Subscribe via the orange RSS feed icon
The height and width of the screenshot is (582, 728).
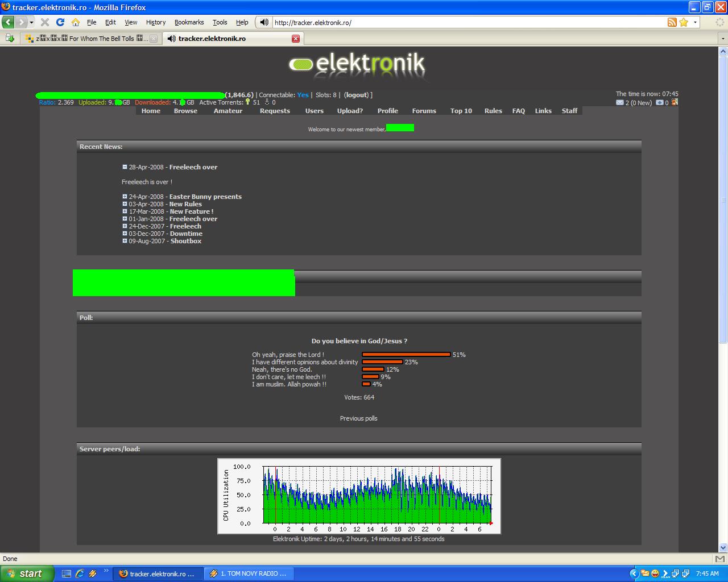pos(672,22)
